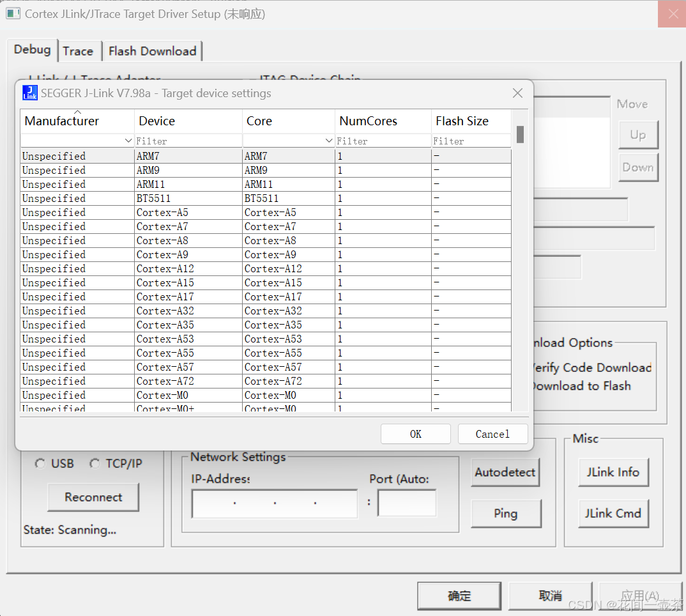Open JLink Cmd
Screen dimensions: 686x616
(613, 513)
